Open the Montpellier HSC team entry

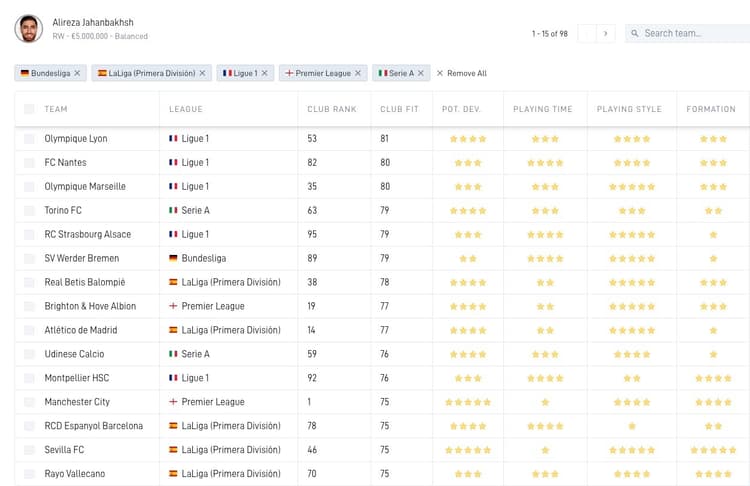[77, 378]
